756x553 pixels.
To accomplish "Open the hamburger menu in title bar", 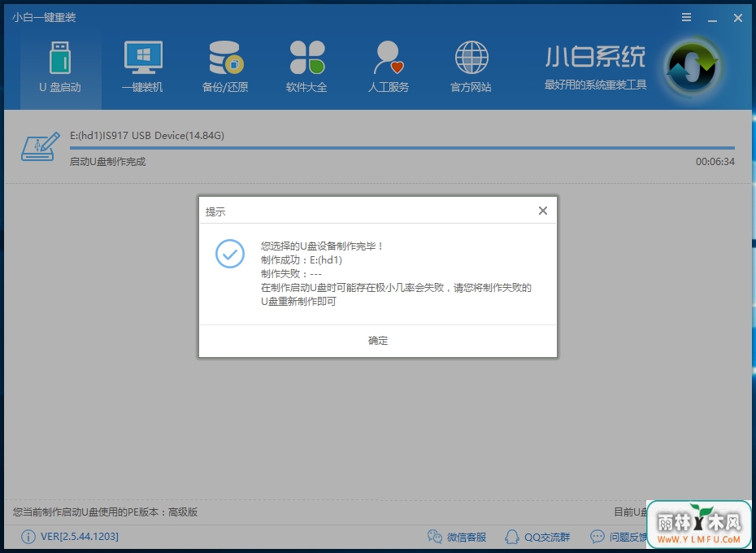I will (x=686, y=17).
